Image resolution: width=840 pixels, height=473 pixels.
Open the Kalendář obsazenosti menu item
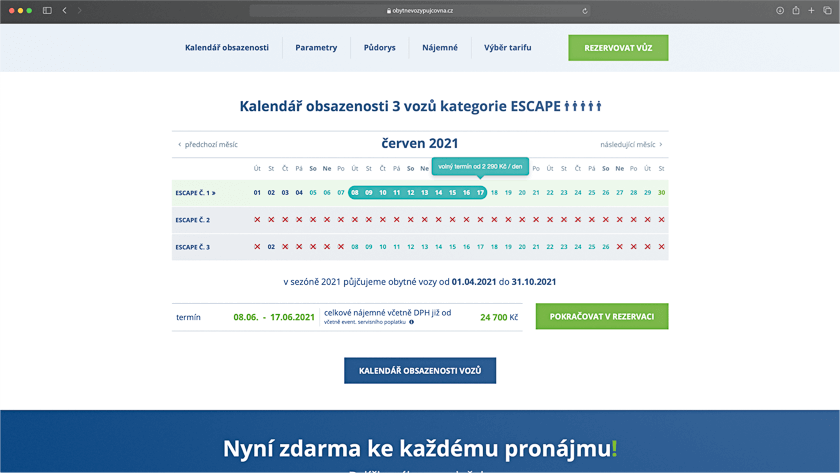[x=227, y=48]
